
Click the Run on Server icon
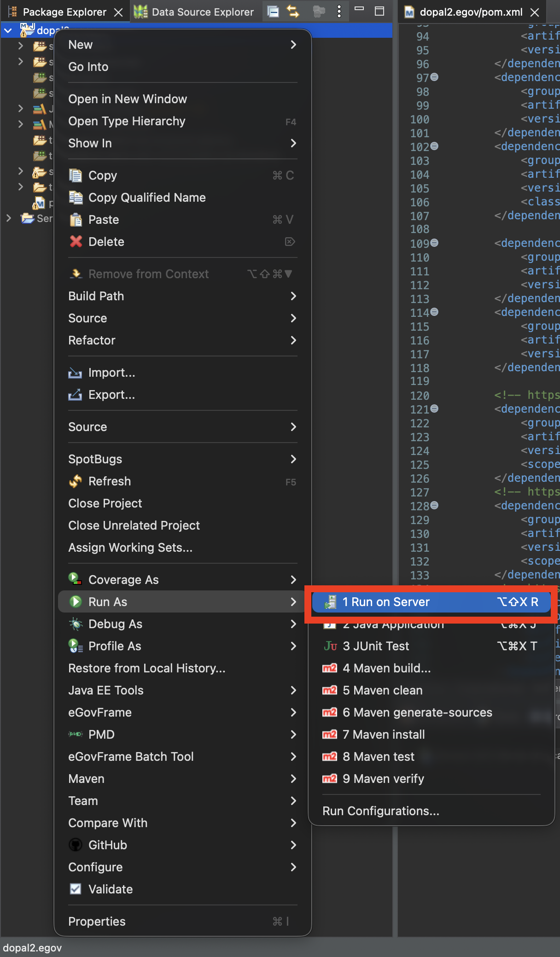[x=330, y=602]
